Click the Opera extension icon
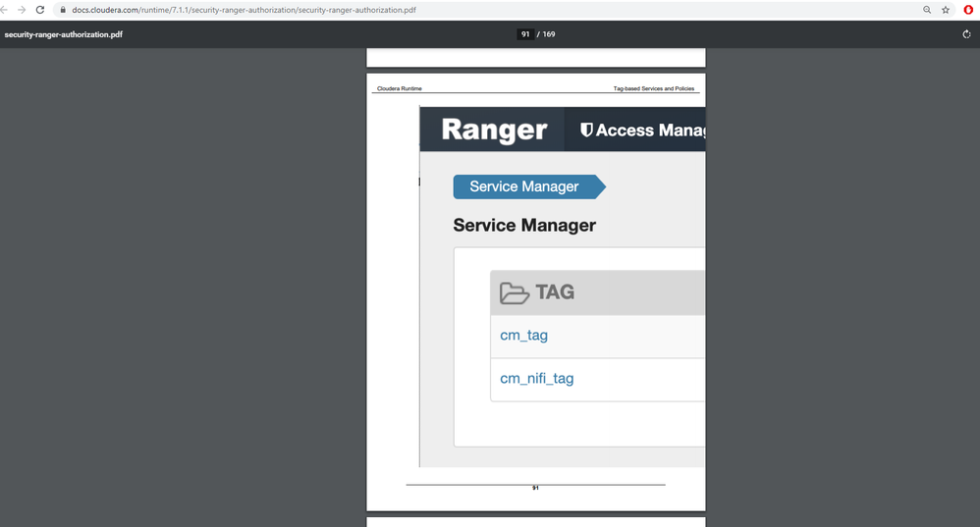 968,10
